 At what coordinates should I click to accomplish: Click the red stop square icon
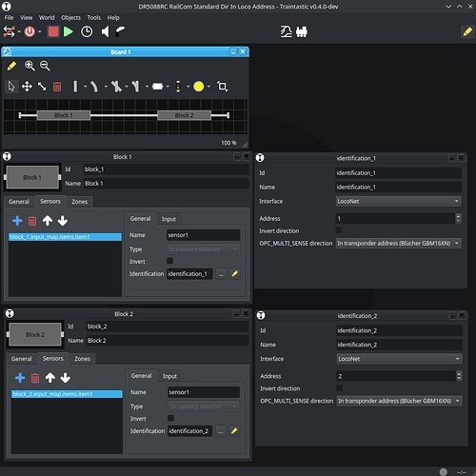[53, 31]
